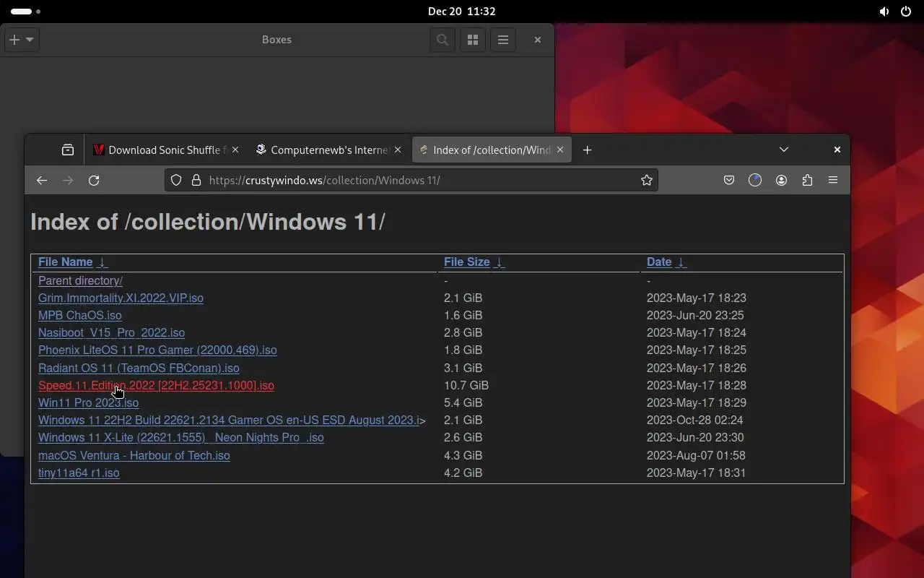Download Grim.Immortality.XI.2022.VIP.iso

pos(121,298)
